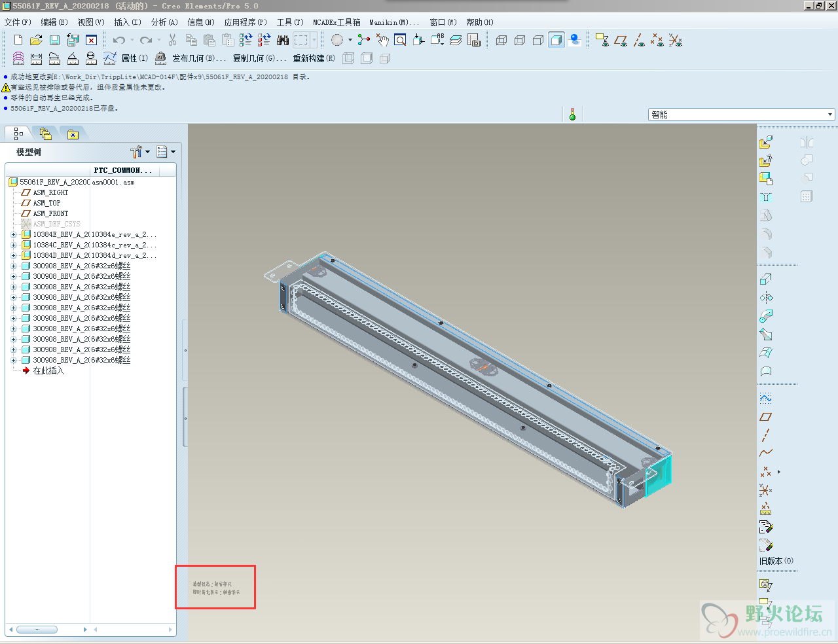The width and height of the screenshot is (838, 644).
Task: Open the 文件(F) menu
Action: point(18,22)
